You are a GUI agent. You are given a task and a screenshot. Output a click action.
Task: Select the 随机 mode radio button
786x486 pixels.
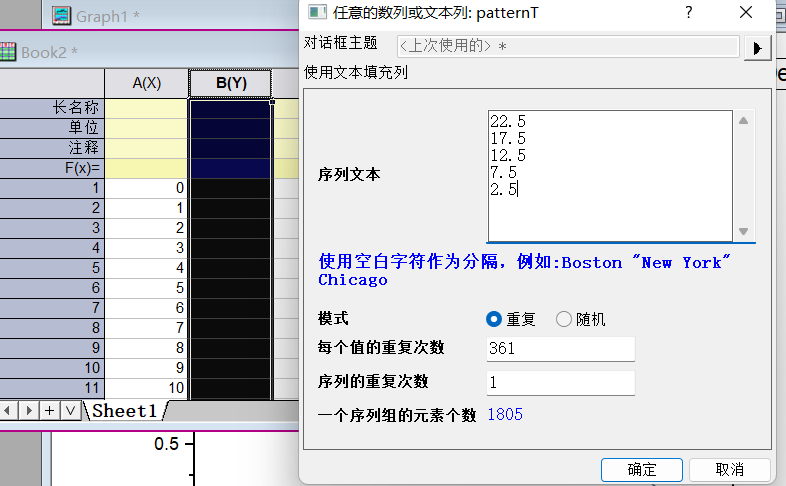pos(564,319)
